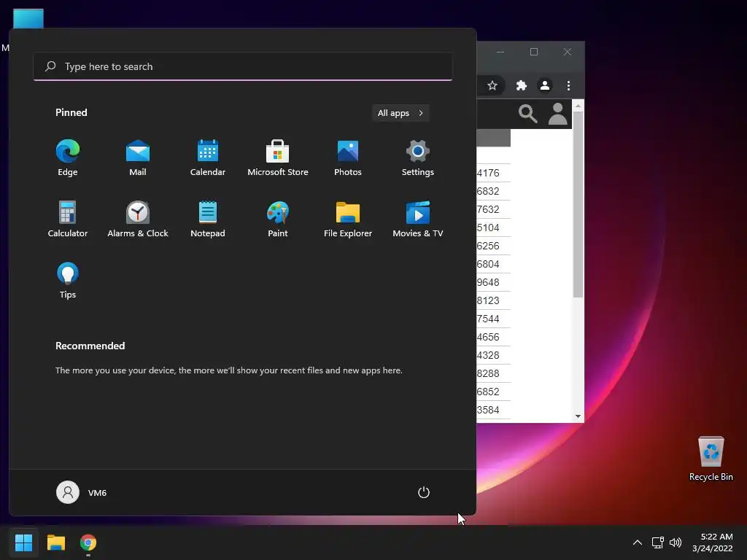
Task: Launch the Paint app
Action: coord(278,219)
